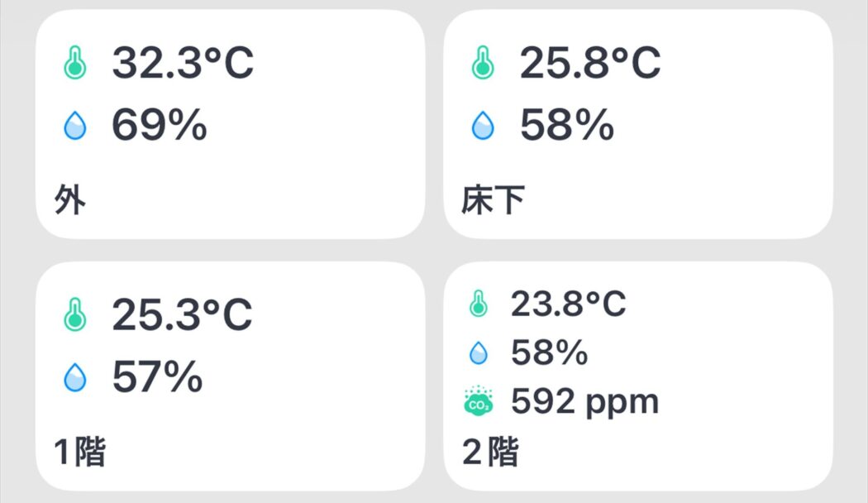Select the 25.3°C temperature reading
The width and height of the screenshot is (868, 503).
click(x=182, y=314)
